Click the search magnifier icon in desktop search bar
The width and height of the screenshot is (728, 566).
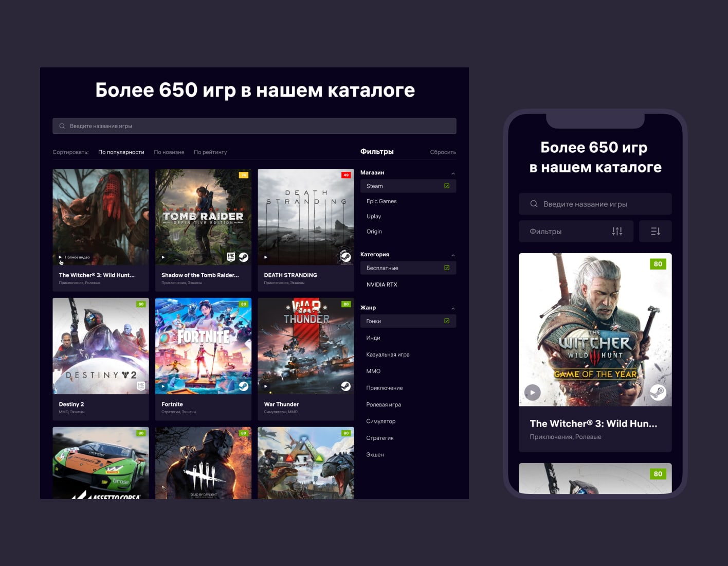tap(62, 126)
